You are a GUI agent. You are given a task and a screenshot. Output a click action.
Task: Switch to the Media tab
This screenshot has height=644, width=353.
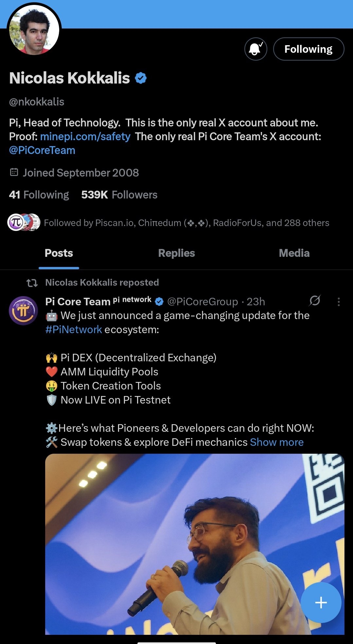[294, 253]
